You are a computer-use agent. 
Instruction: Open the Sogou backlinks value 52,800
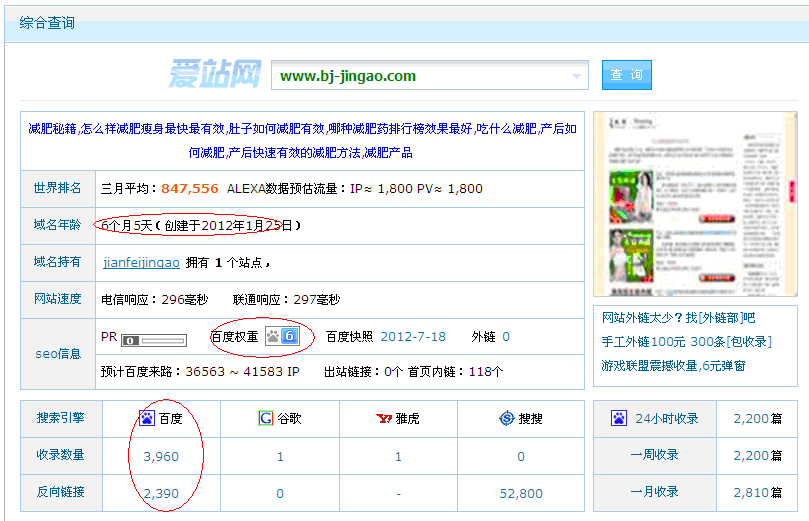(520, 493)
